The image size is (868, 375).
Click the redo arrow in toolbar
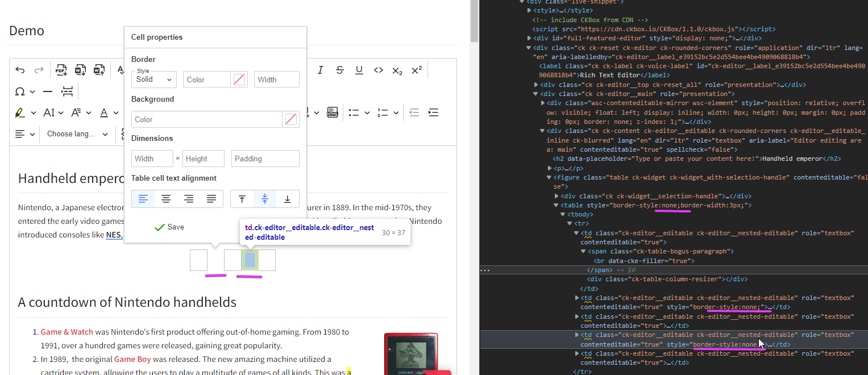(x=39, y=70)
